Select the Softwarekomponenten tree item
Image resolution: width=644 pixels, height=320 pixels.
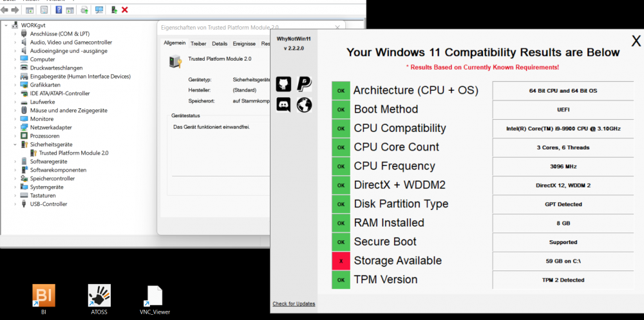pyautogui.click(x=58, y=170)
